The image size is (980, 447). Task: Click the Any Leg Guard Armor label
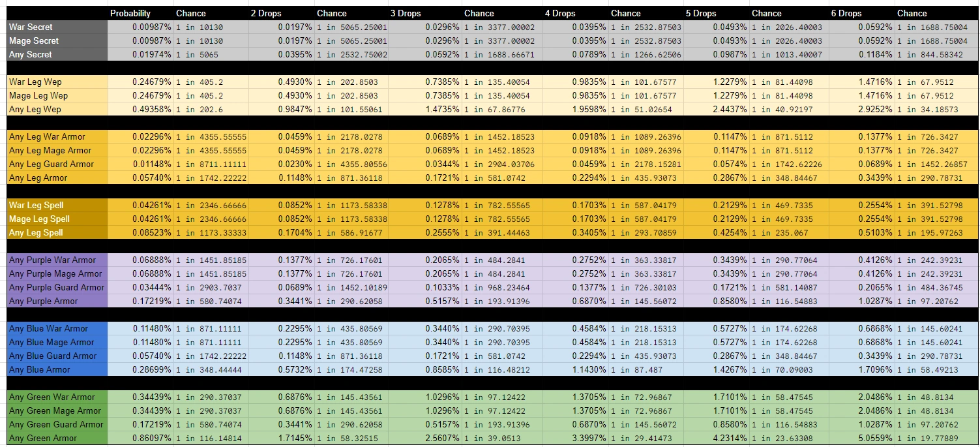pyautogui.click(x=52, y=164)
